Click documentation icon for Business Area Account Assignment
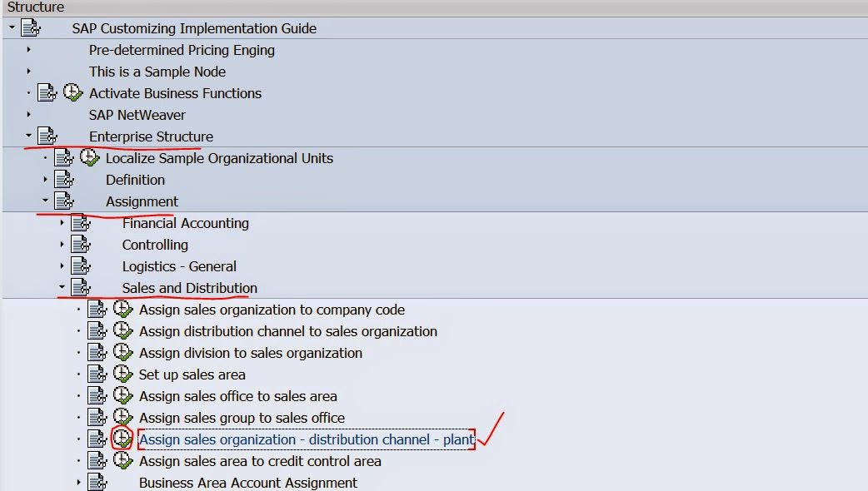This screenshot has width=868, height=491. coord(97,483)
